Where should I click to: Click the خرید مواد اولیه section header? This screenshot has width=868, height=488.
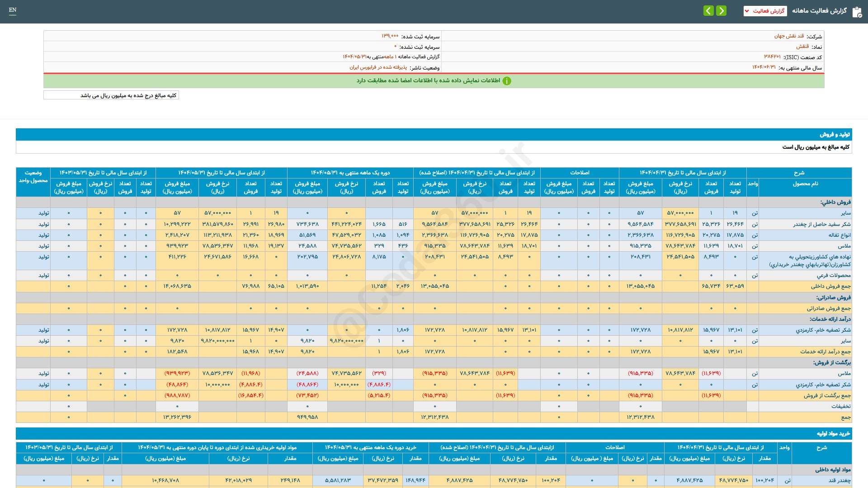click(x=434, y=434)
